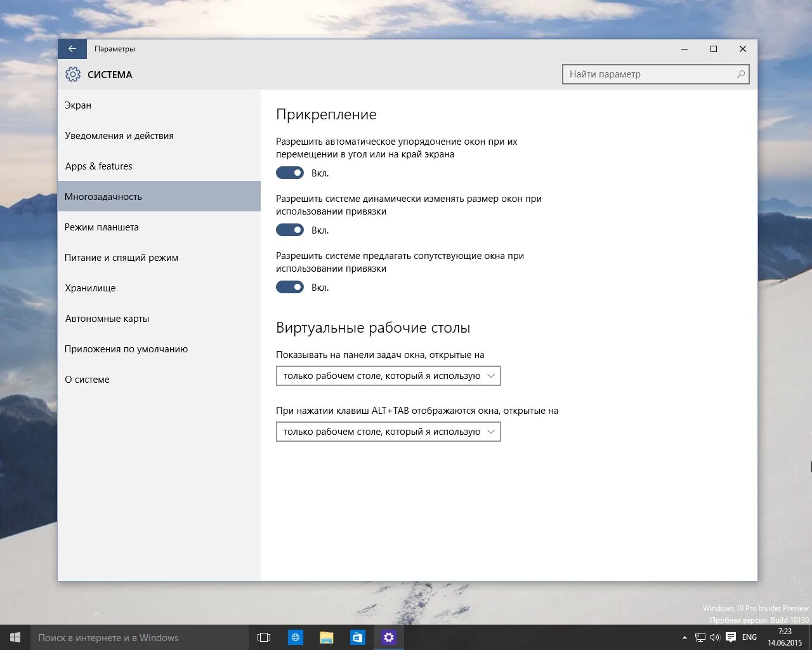812x650 pixels.
Task: Show hidden tray icons arrow
Action: point(684,637)
